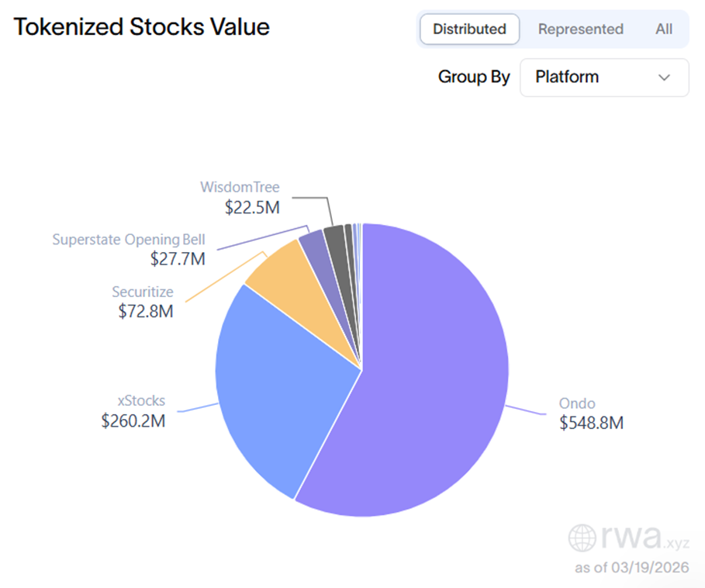
Task: Click the chevron on the Platform selector
Action: [x=664, y=78]
